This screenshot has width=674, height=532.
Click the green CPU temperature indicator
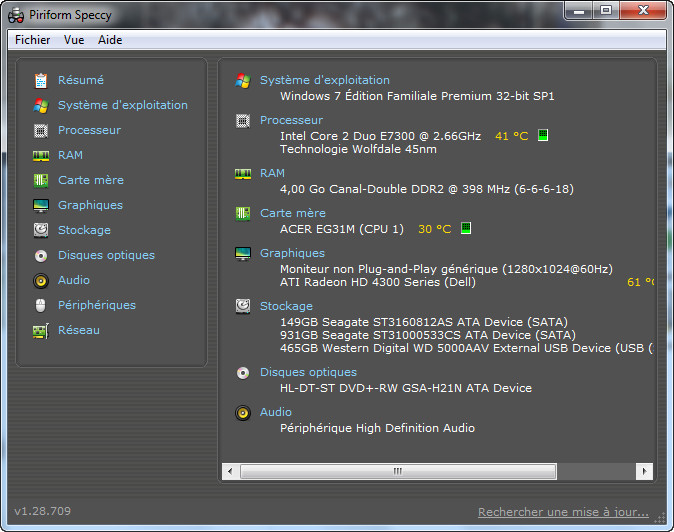click(x=543, y=136)
